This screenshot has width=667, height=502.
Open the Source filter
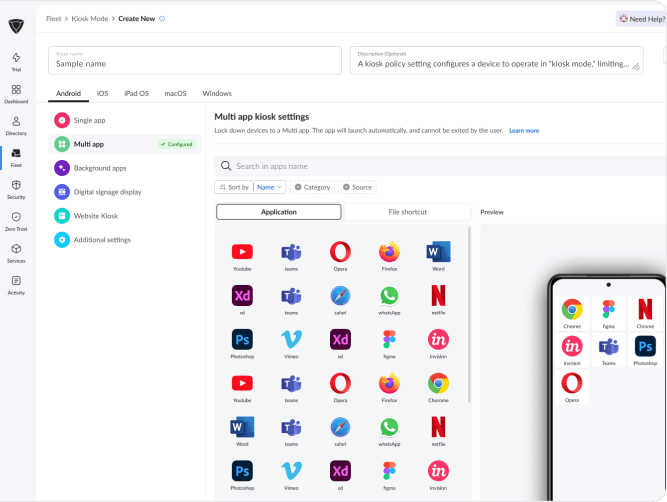coord(357,187)
